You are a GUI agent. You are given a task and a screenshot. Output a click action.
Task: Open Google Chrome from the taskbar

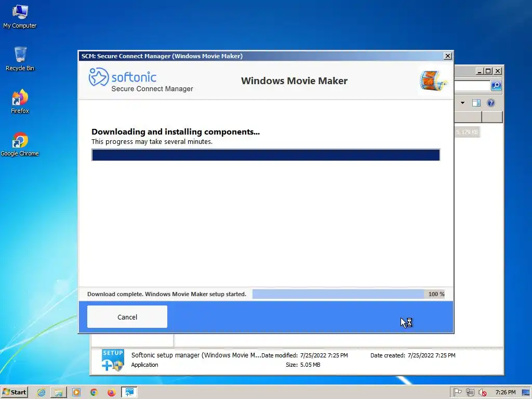[94, 392]
